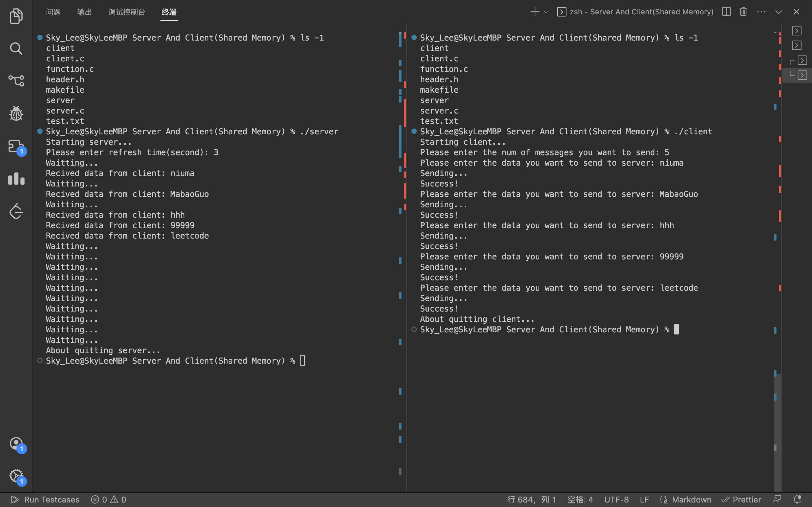Open the Manage settings gear
The width and height of the screenshot is (812, 507).
(16, 476)
